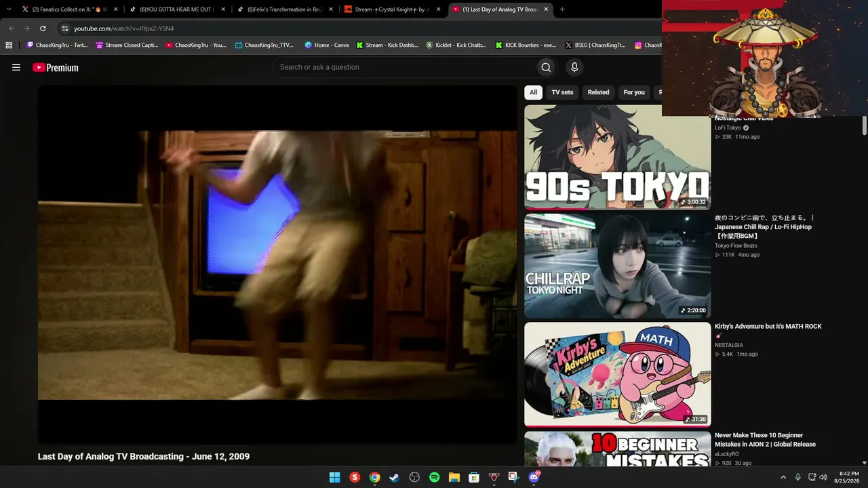Switch to Felix's Transformation TikTok tab
The height and width of the screenshot is (488, 868).
point(285,9)
